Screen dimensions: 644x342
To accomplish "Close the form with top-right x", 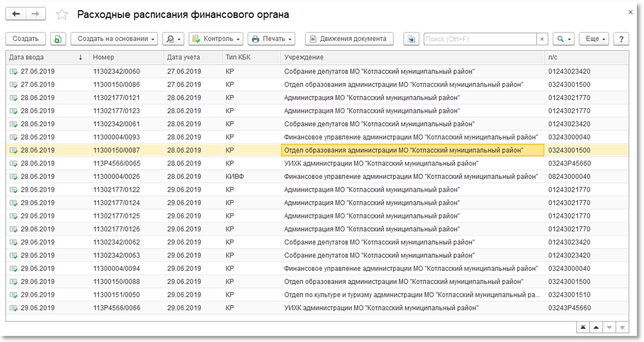I will [631, 12].
